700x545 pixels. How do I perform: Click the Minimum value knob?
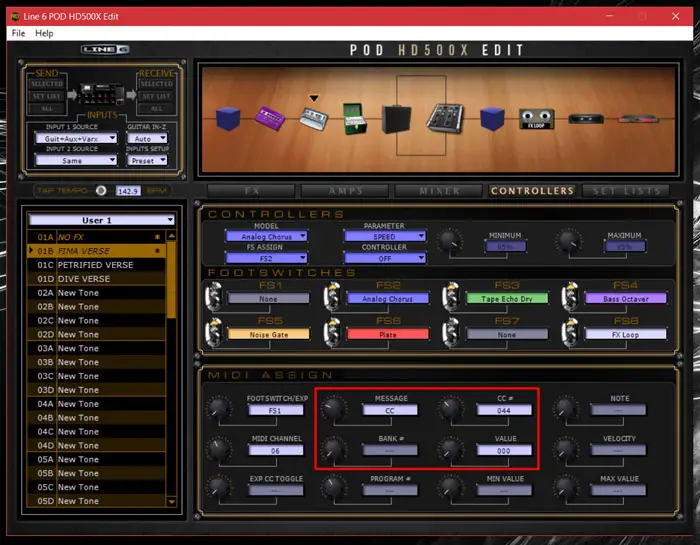pos(450,241)
